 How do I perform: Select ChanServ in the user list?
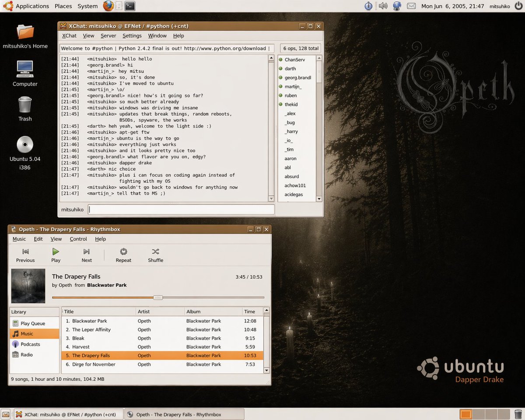[297, 59]
